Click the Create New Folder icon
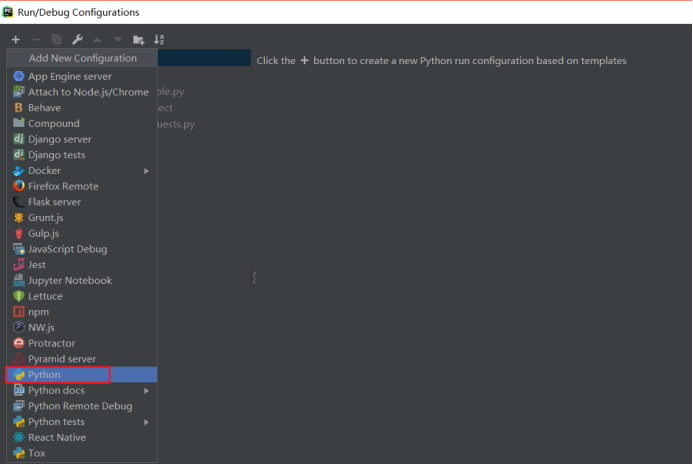Image resolution: width=693 pixels, height=465 pixels. tap(138, 40)
